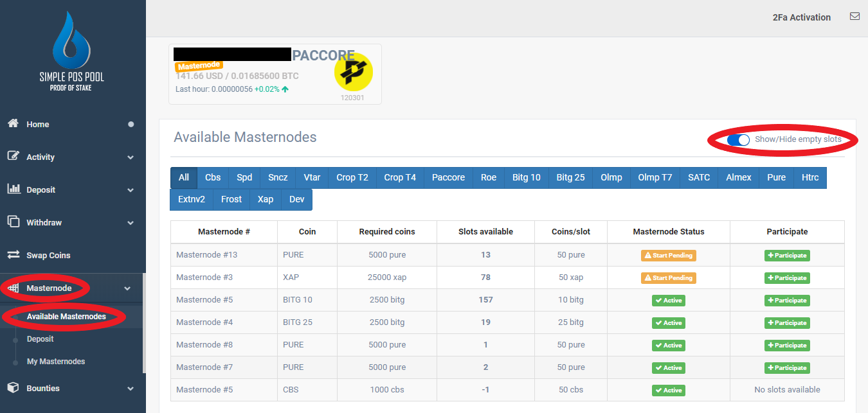The height and width of the screenshot is (413, 868).
Task: Click the envelope icon in the top bar
Action: coord(854,16)
